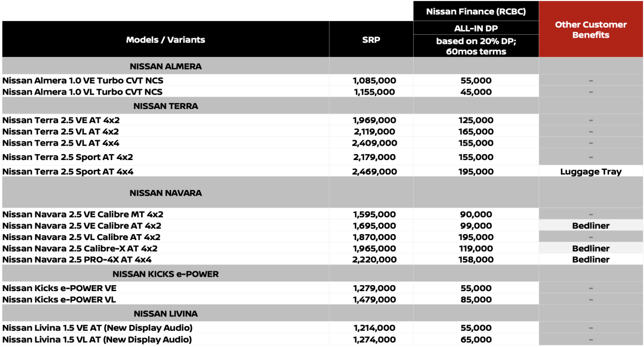Select the NISSAN TERRA section heading
The width and height of the screenshot is (644, 347).
tap(165, 106)
